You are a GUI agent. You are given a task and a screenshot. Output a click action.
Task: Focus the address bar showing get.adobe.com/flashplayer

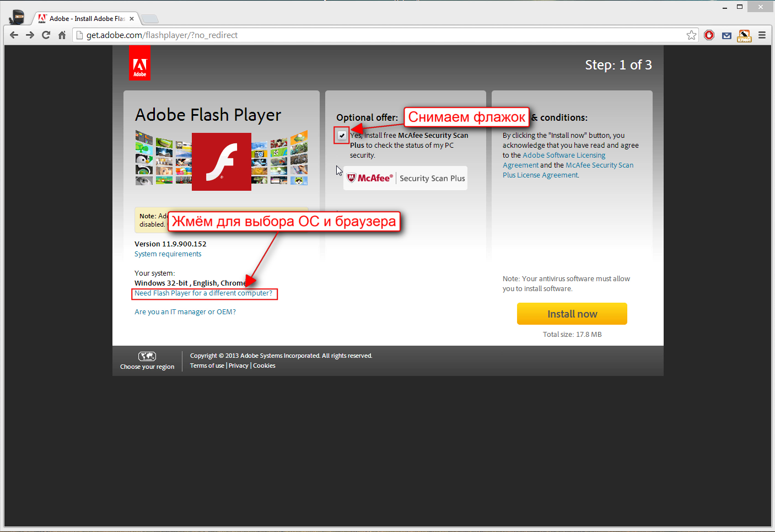[x=386, y=35]
